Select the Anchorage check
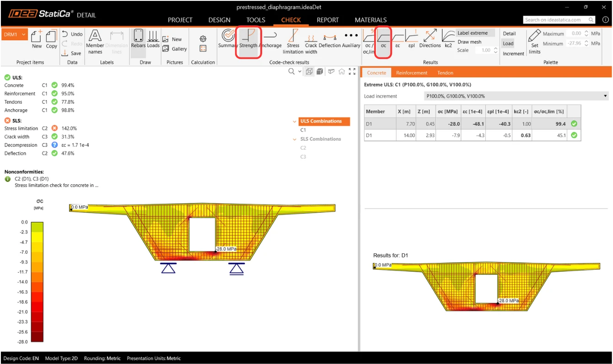613x364 pixels. 270,39
